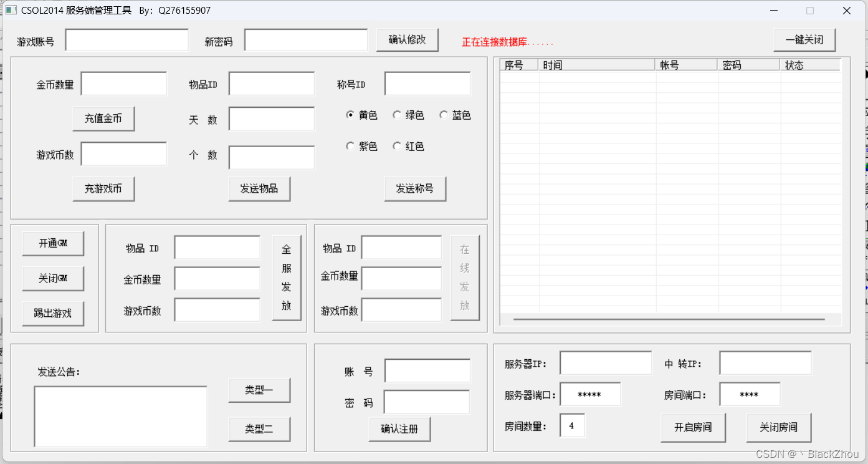Select the 紫色 purple title color

(x=350, y=145)
